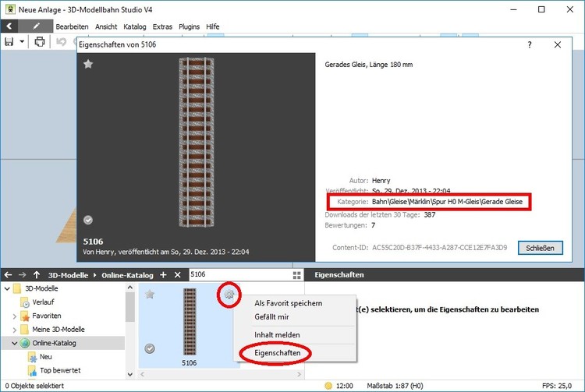Click the checkmark icon on 5106 thumbnail

(150, 349)
